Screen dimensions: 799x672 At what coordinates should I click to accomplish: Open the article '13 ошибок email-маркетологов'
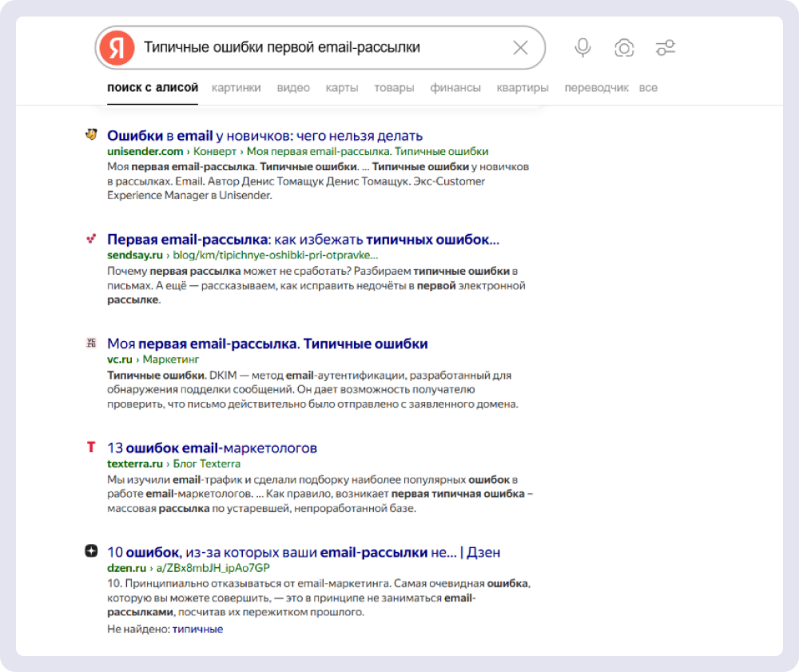point(213,447)
